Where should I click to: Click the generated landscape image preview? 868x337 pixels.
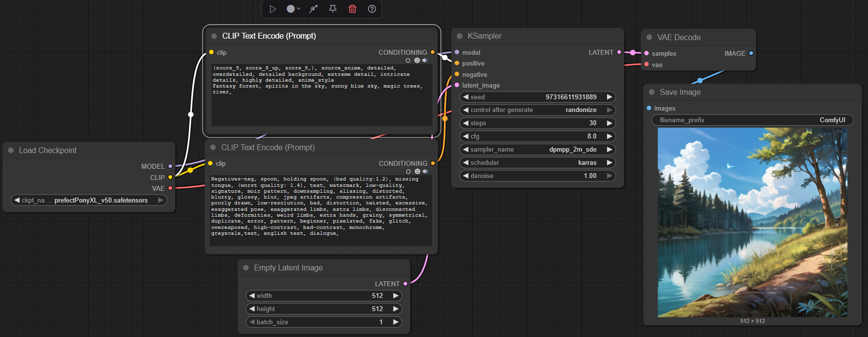click(752, 223)
